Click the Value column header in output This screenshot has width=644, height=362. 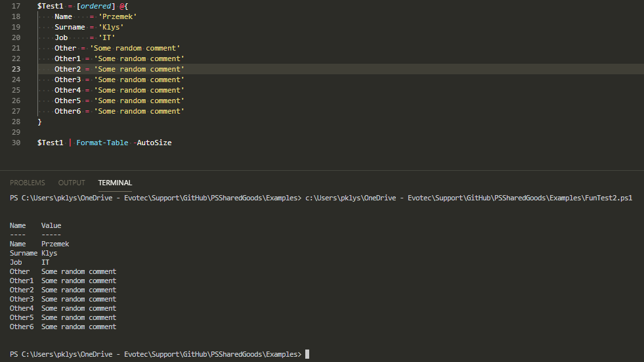pos(51,225)
